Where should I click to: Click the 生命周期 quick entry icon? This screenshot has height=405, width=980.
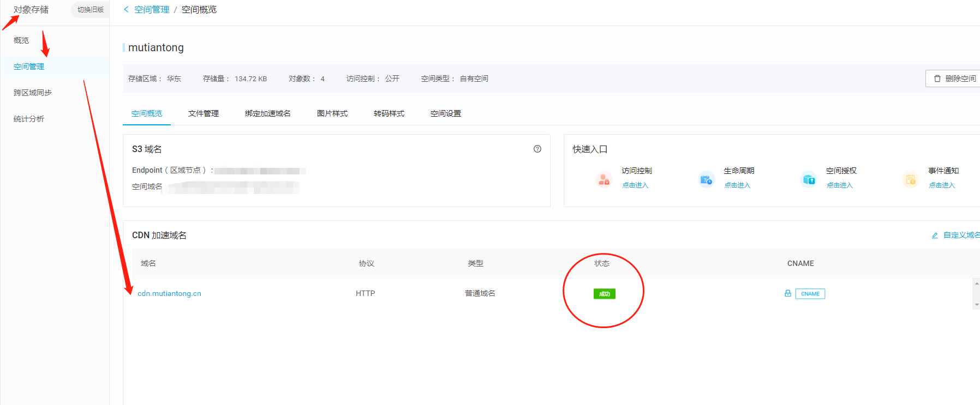click(706, 179)
